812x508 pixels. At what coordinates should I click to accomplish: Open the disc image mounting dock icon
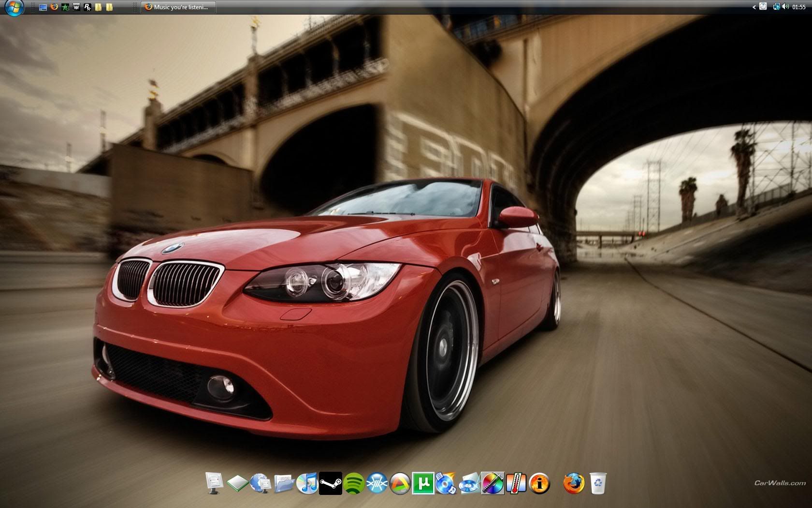[469, 483]
